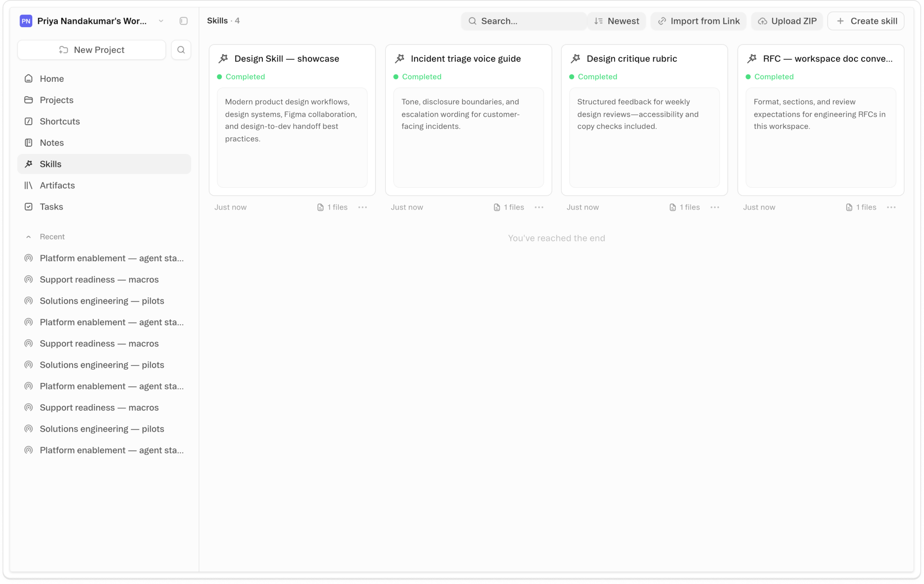The image size is (924, 584).
Task: Click Import from Link
Action: (699, 21)
